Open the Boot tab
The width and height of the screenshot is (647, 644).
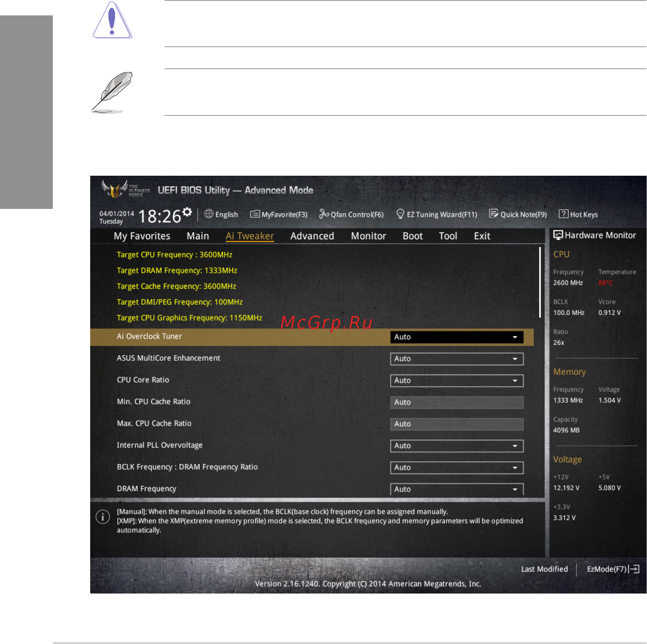(413, 236)
